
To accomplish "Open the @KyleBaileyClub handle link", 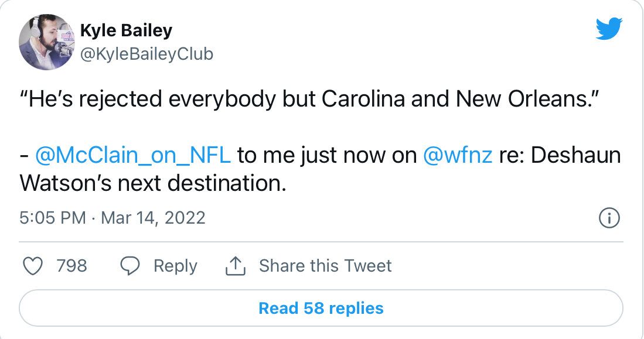I will click(x=146, y=54).
